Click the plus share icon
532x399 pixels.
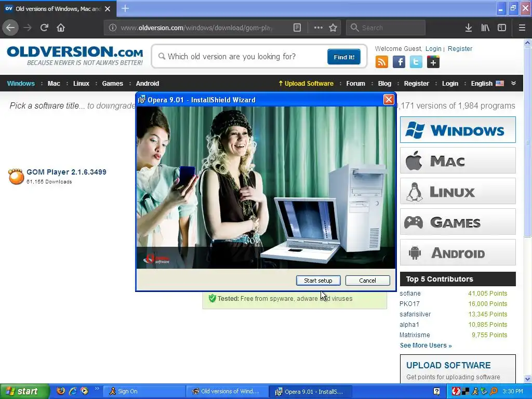pos(433,62)
